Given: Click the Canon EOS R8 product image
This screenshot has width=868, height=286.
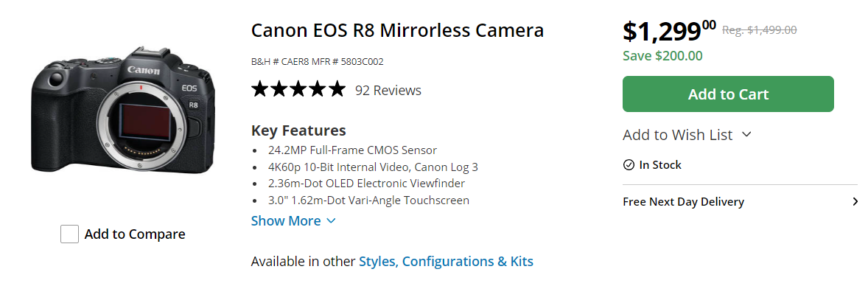Looking at the screenshot, I should (123, 111).
